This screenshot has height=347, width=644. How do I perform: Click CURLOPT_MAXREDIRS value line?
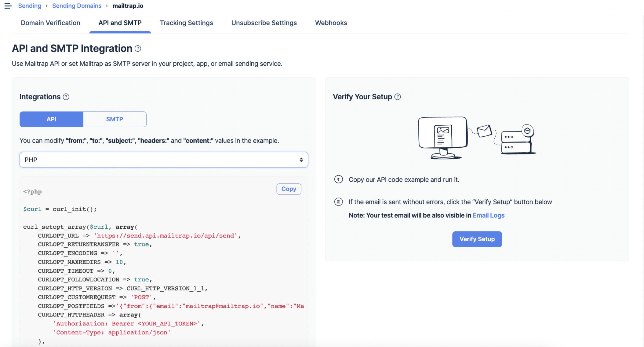tap(82, 262)
